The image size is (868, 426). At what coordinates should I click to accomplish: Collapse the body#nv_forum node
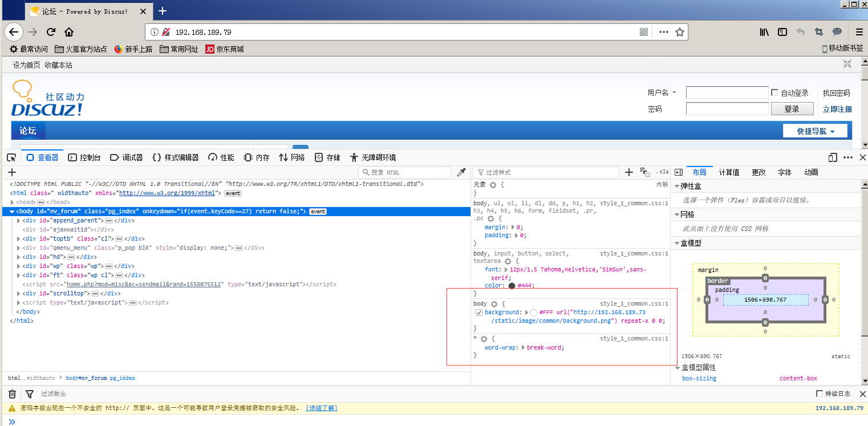click(13, 212)
